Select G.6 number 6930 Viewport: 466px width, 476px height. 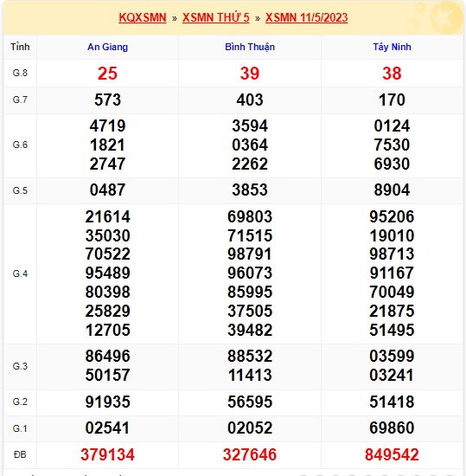click(x=392, y=164)
